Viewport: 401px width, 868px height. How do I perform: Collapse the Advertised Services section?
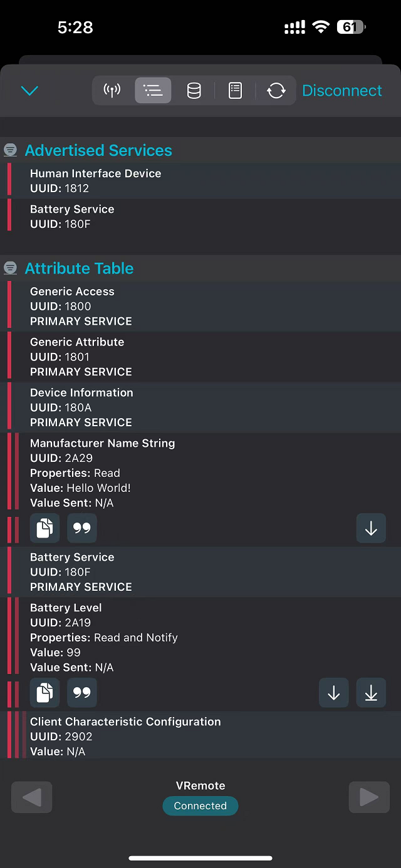click(11, 150)
